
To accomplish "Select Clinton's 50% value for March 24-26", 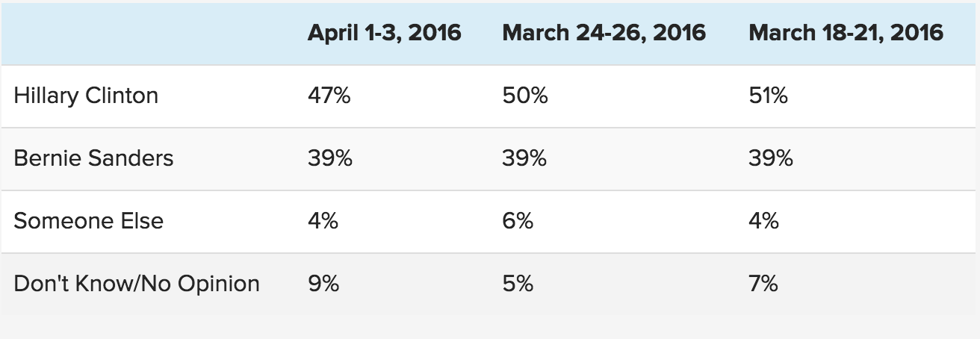I will [x=525, y=96].
